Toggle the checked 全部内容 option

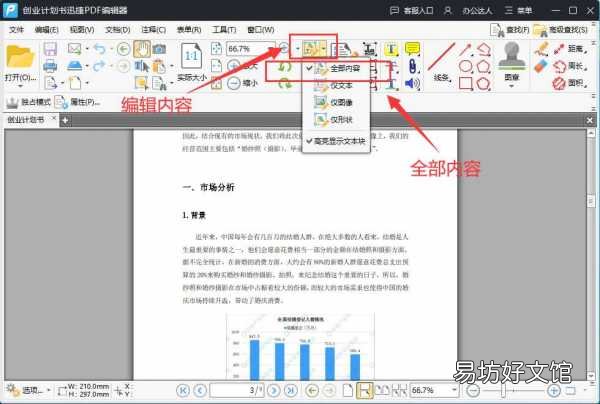336,68
